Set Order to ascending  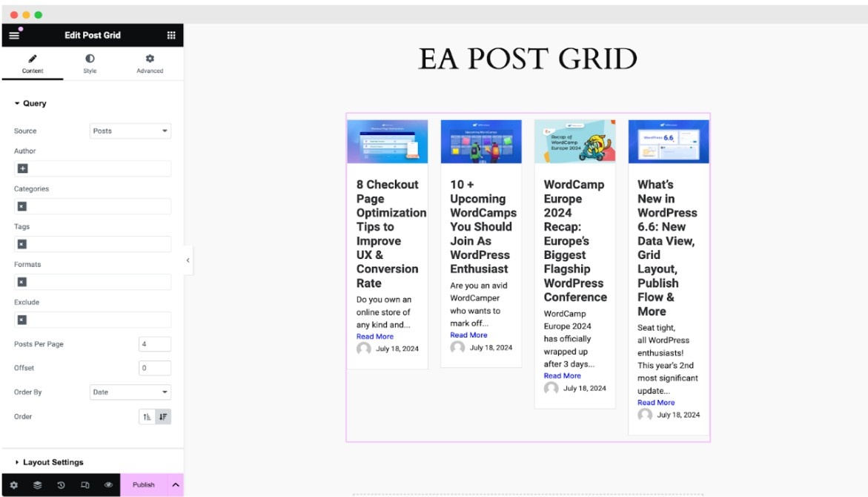147,417
